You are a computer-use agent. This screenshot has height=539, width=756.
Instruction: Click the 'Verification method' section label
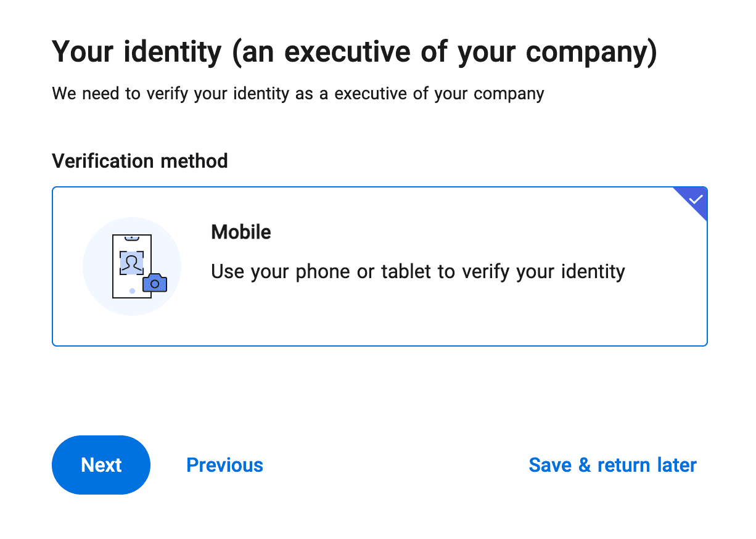(140, 161)
